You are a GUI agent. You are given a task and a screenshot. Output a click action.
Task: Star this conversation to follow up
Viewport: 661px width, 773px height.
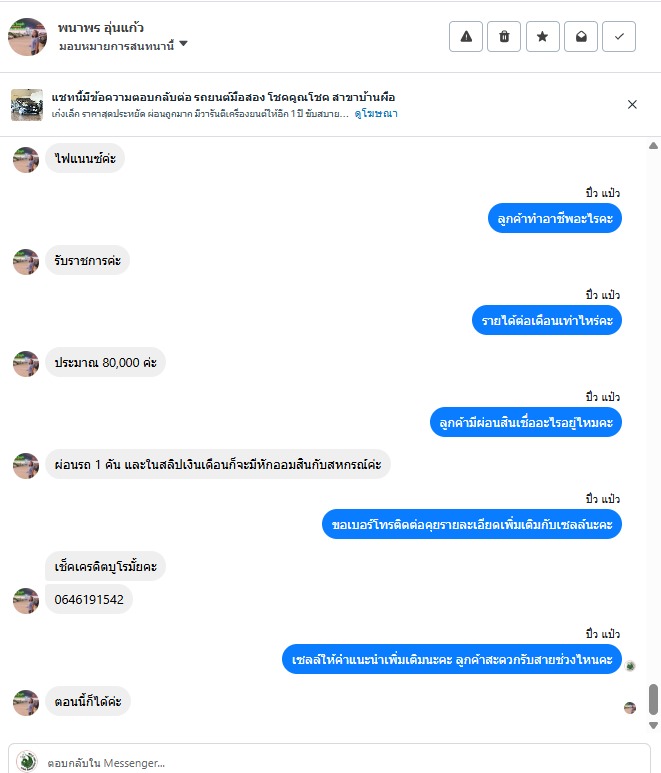[542, 36]
